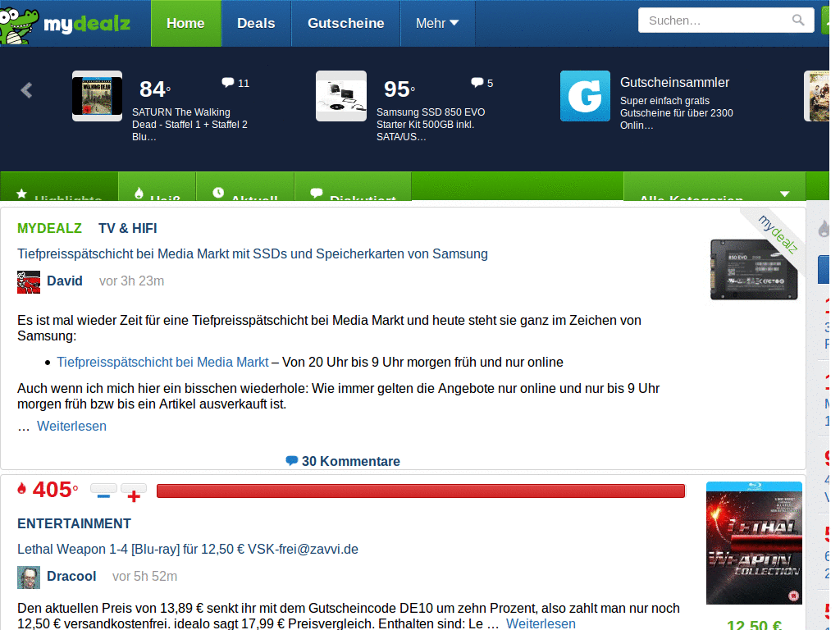Open the TV & HIFI category
The width and height of the screenshot is (840, 630).
pyautogui.click(x=127, y=228)
